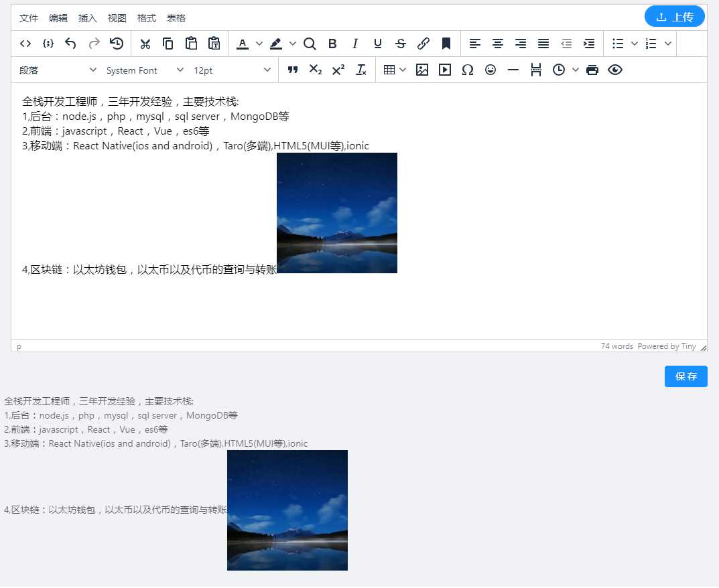Expand bullet list style options
This screenshot has width=719, height=588.
pos(635,44)
